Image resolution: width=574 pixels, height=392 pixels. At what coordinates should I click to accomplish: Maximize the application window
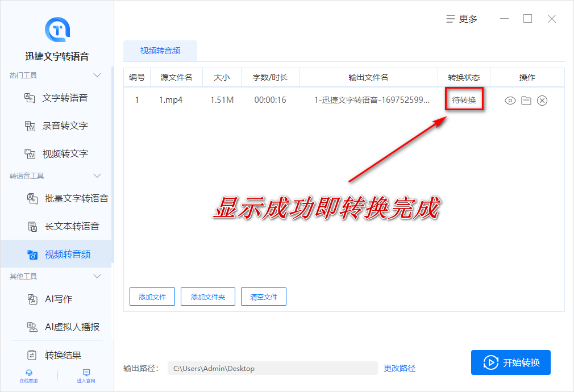(527, 18)
